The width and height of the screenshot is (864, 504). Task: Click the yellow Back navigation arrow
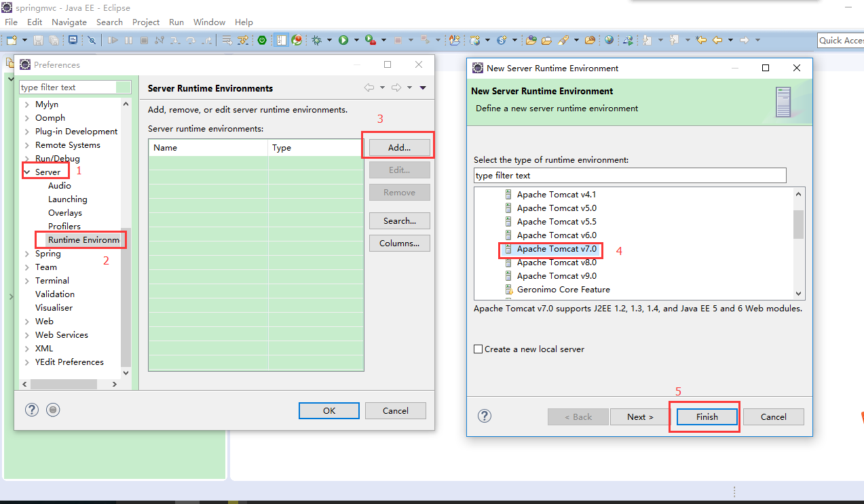[x=717, y=40]
